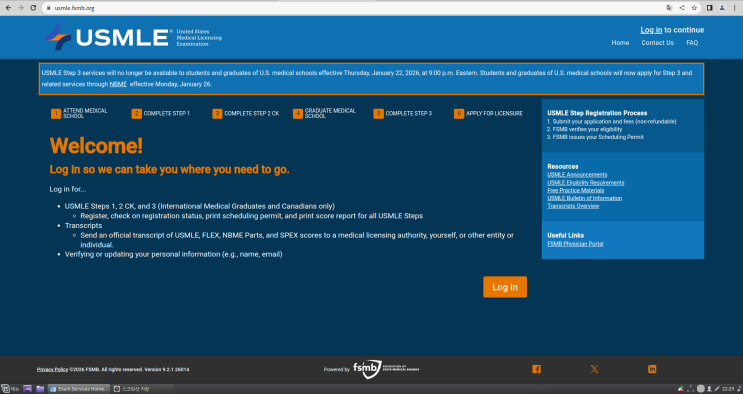The width and height of the screenshot is (743, 394).
Task: Bookmark this page with the star icon
Action: coord(694,8)
